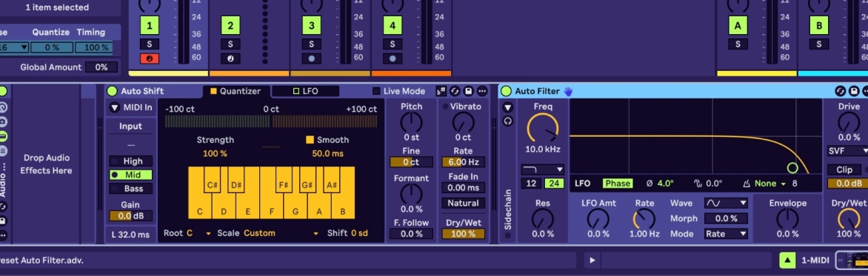
Task: Toggle Auto Shift device activator
Action: point(113,91)
